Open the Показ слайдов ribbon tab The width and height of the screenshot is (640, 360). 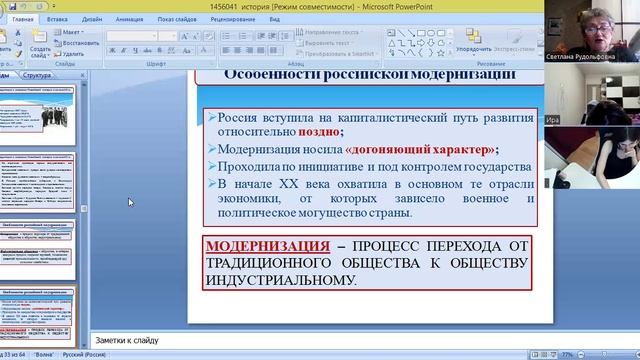tap(177, 19)
